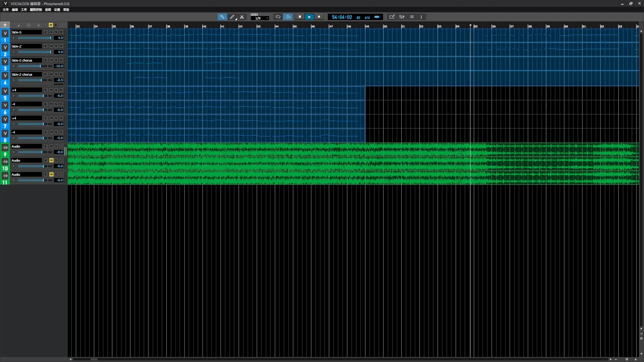Open the 工作 menu
The width and height of the screenshot is (644, 362).
pyautogui.click(x=24, y=10)
